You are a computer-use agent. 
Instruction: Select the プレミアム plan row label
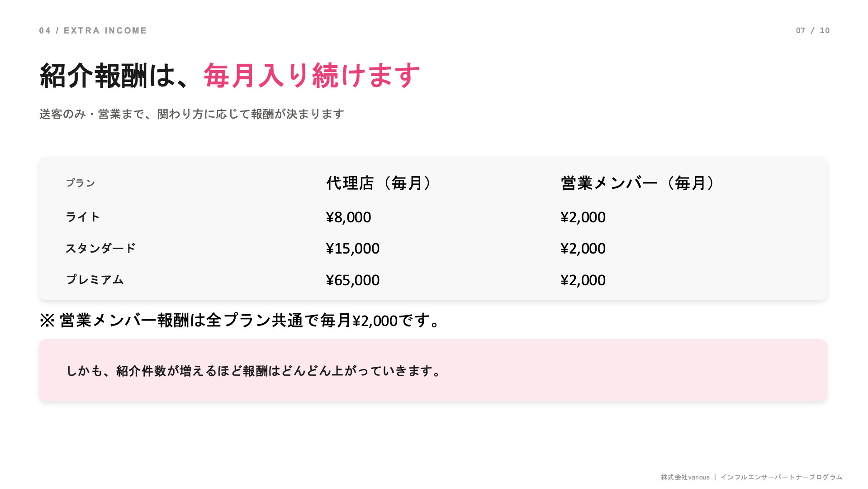pyautogui.click(x=95, y=280)
